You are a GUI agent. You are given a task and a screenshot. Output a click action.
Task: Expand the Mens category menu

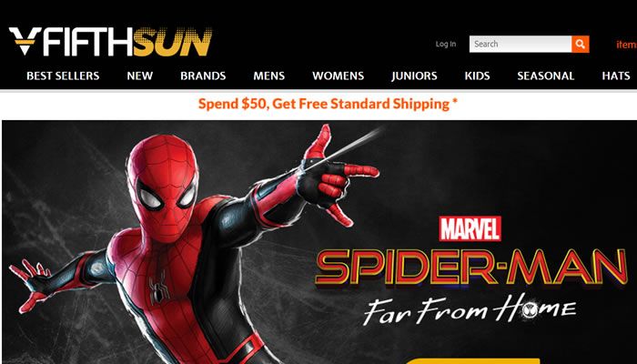(x=269, y=76)
